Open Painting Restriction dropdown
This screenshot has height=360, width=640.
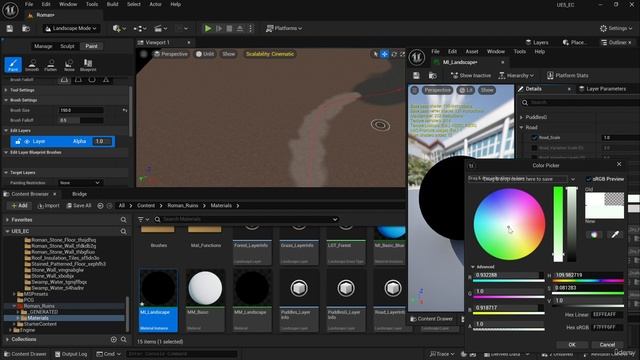point(80,183)
